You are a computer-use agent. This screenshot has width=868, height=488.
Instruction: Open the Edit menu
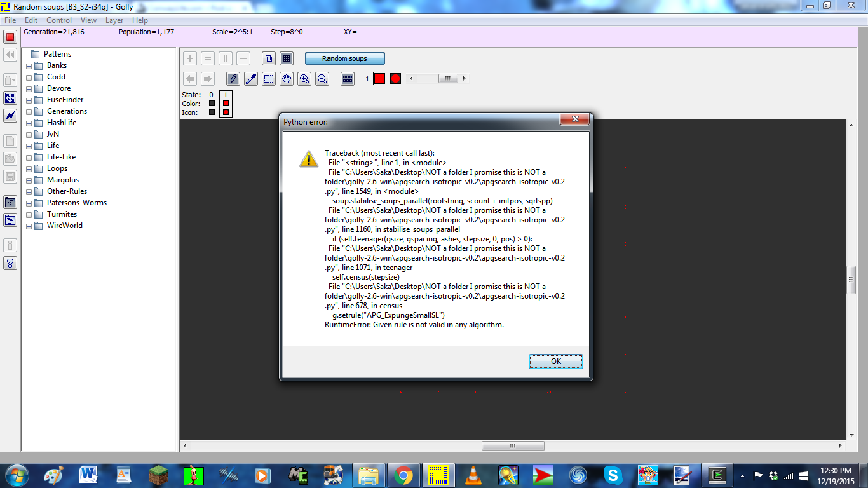click(31, 20)
